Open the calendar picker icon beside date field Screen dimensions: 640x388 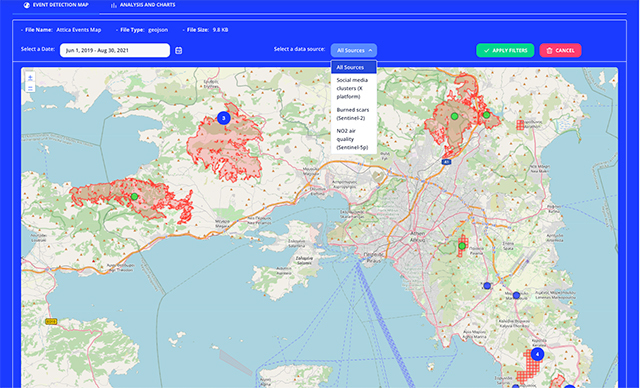click(x=178, y=51)
